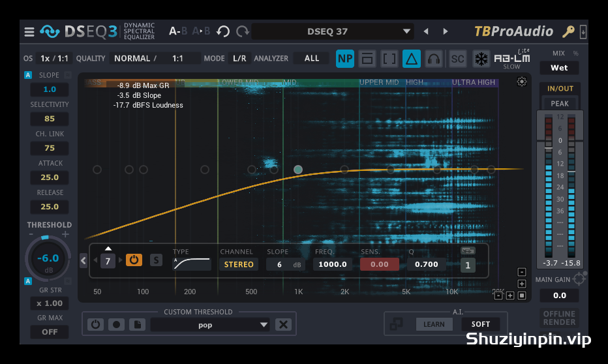Change the band CHANNEL STEREO selector
This screenshot has width=608, height=364.
(239, 264)
